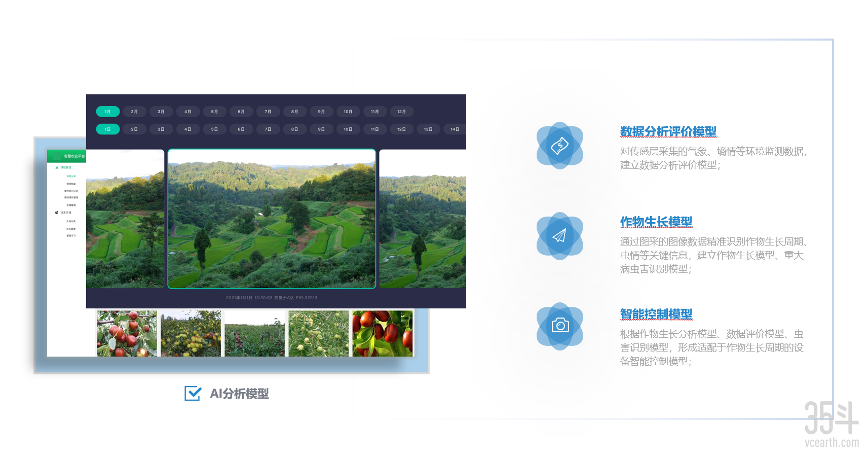The height and width of the screenshot is (455, 868).
Task: Switch to the 9日 day pill
Action: click(322, 129)
